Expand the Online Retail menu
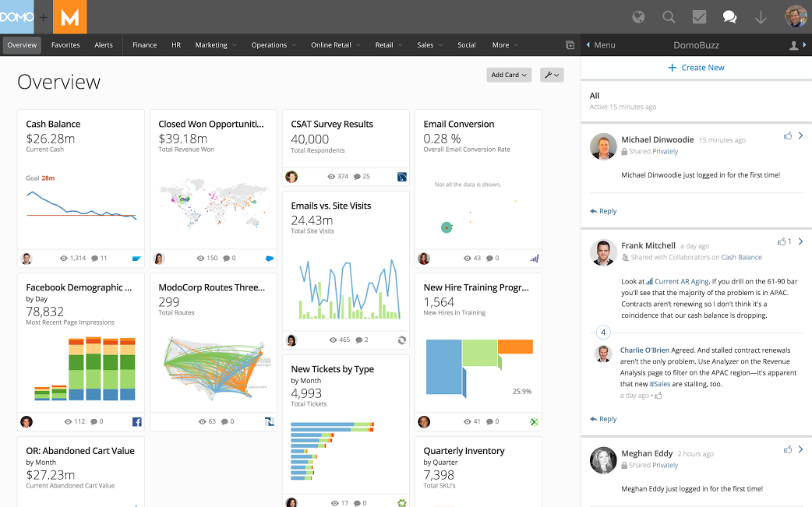Viewport: 812px width, 507px height. (336, 45)
